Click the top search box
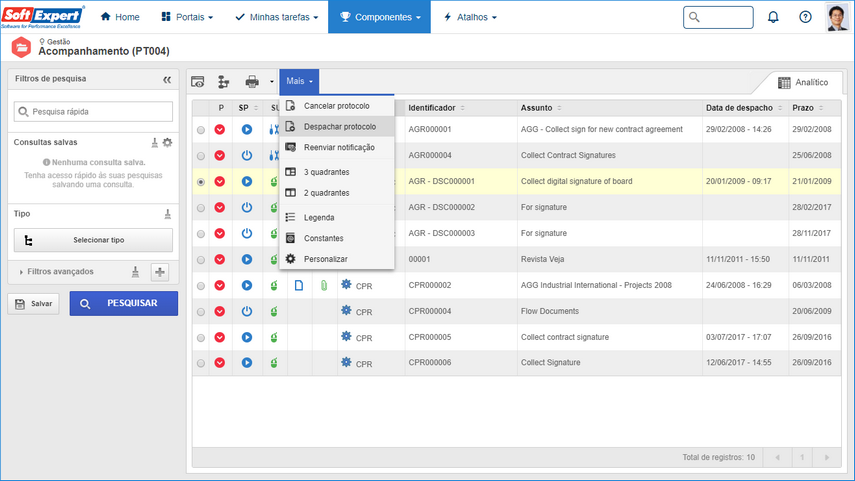 pos(718,17)
